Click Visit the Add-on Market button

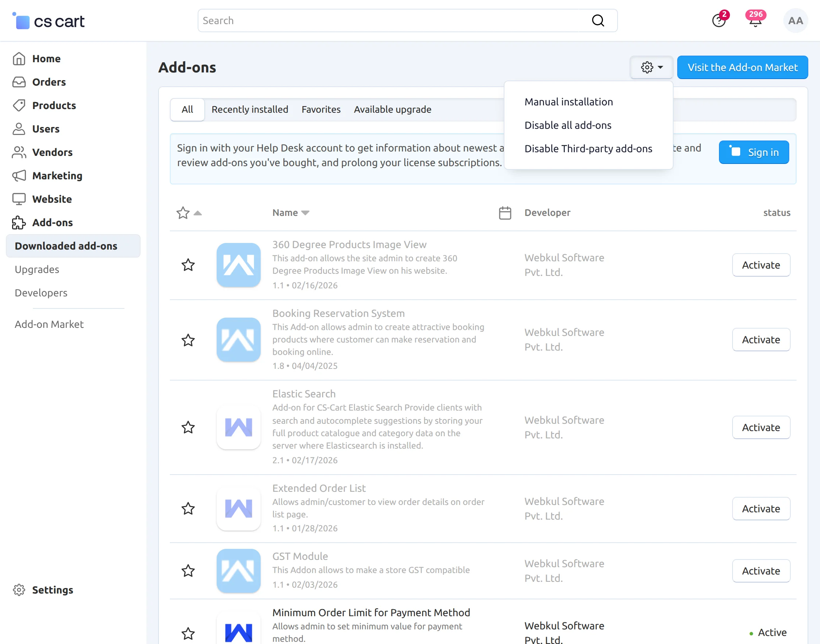(x=742, y=67)
